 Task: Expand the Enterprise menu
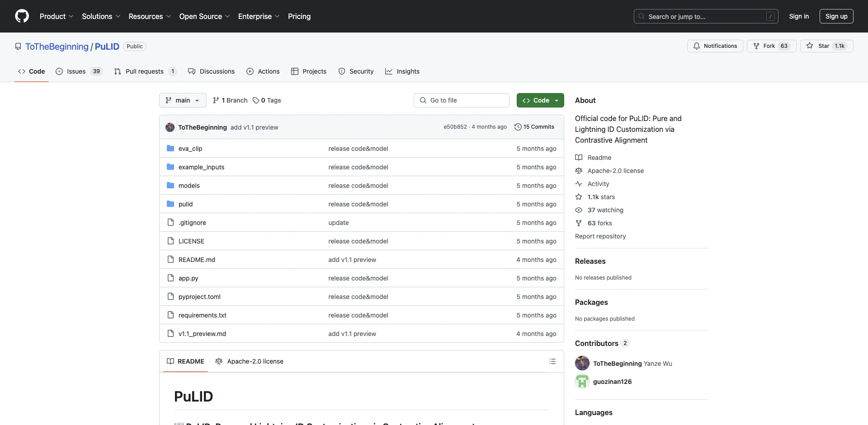pyautogui.click(x=259, y=16)
